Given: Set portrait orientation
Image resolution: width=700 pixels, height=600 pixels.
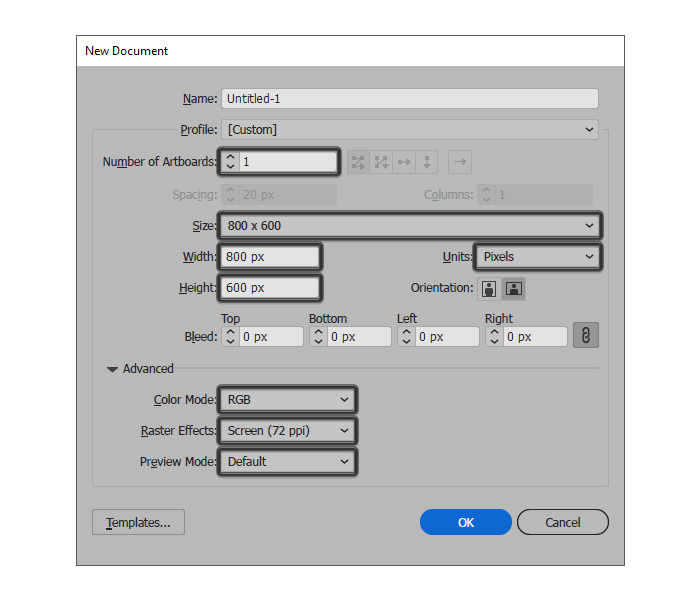Looking at the screenshot, I should point(489,289).
